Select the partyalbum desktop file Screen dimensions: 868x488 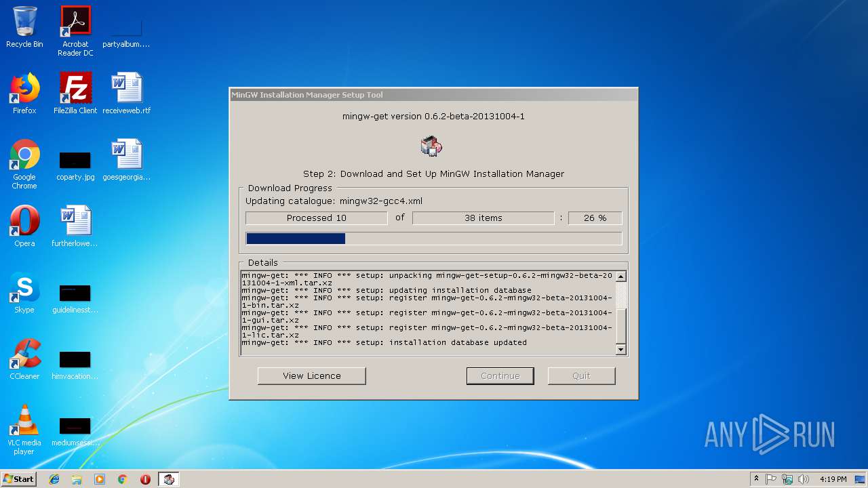click(x=126, y=30)
